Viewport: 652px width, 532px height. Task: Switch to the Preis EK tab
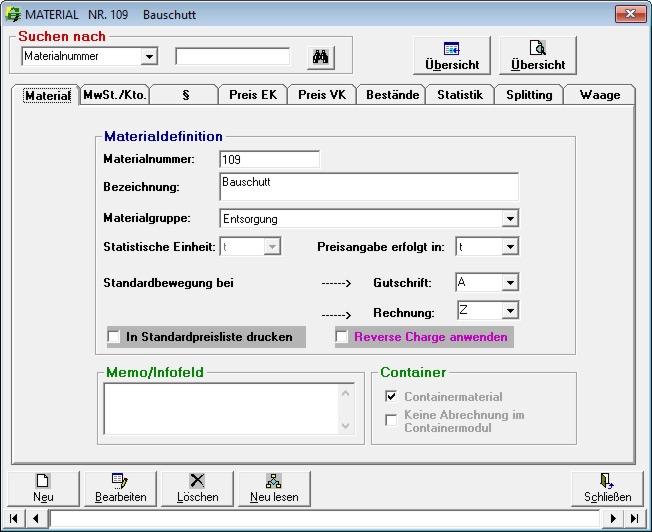[253, 95]
